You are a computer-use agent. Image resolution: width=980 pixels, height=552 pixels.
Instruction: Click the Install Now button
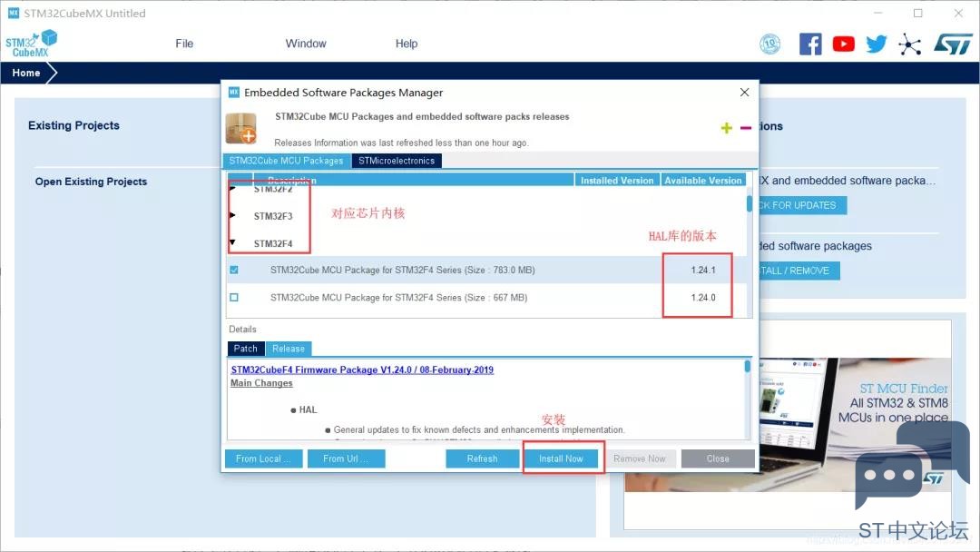click(x=562, y=458)
